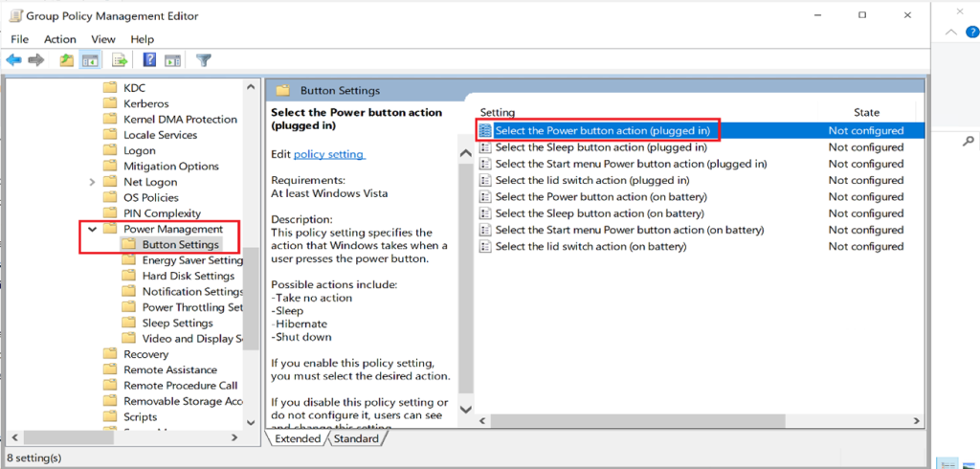Click the Setting column header
Screen dimensions: 980x469
(498, 112)
